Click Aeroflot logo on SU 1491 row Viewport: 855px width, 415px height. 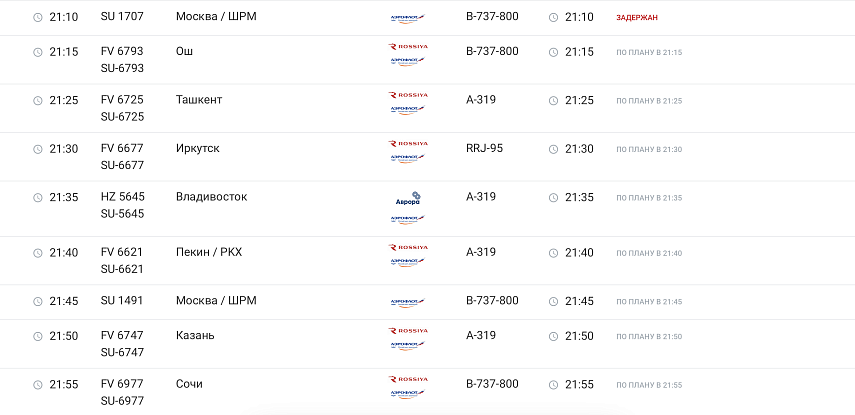click(408, 301)
